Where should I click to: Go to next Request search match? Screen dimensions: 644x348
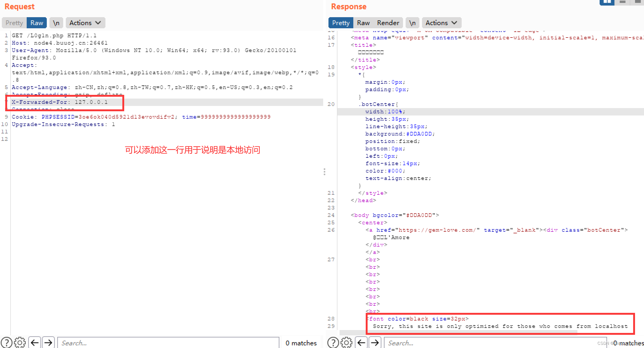pos(48,343)
